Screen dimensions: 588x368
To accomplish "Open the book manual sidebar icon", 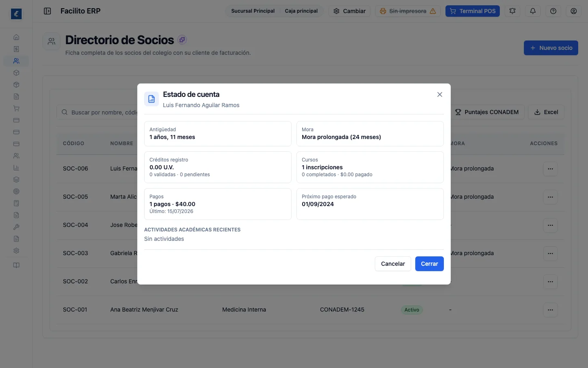I will coord(16,265).
